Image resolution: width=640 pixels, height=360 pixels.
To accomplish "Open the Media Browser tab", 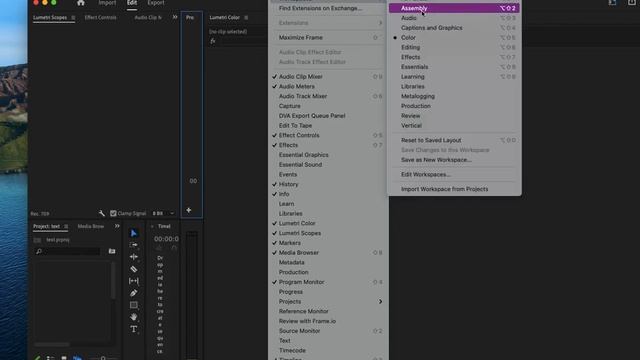I will 91,226.
